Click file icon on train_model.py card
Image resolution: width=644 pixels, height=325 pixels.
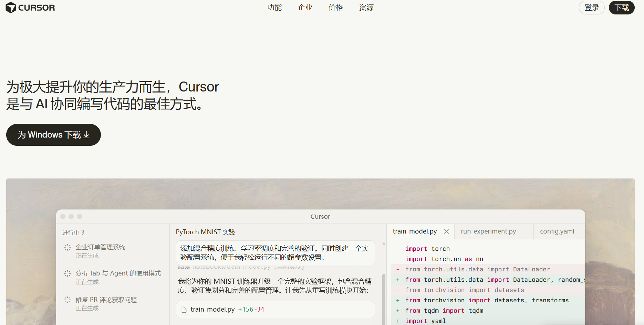pyautogui.click(x=184, y=310)
